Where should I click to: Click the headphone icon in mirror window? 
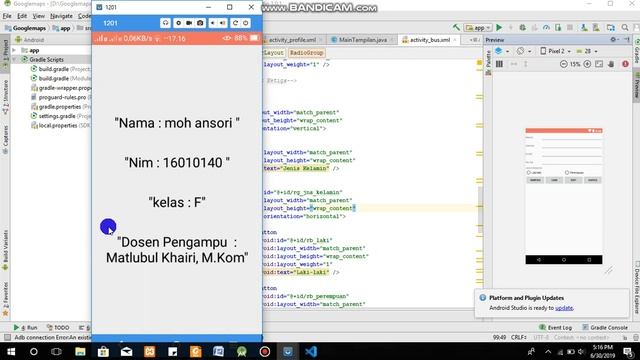[x=165, y=23]
